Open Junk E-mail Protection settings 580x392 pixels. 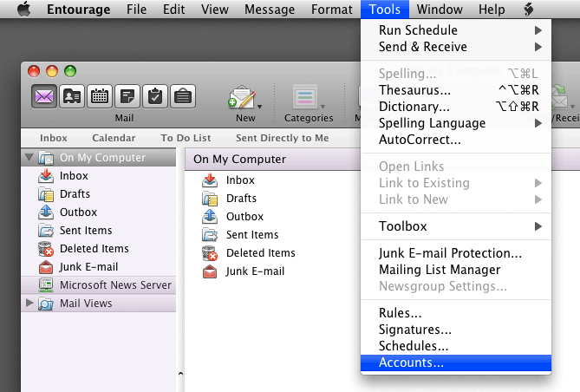pyautogui.click(x=456, y=253)
